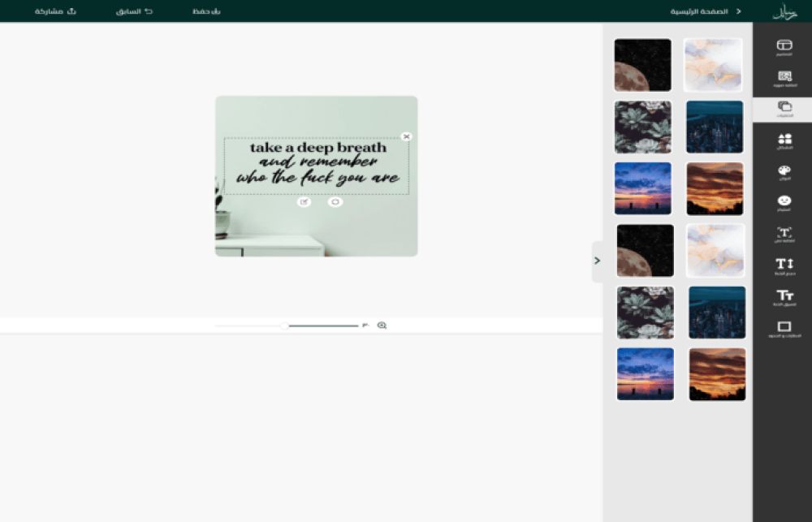
Task: Open the shapes panel in sidebar
Action: (x=784, y=140)
